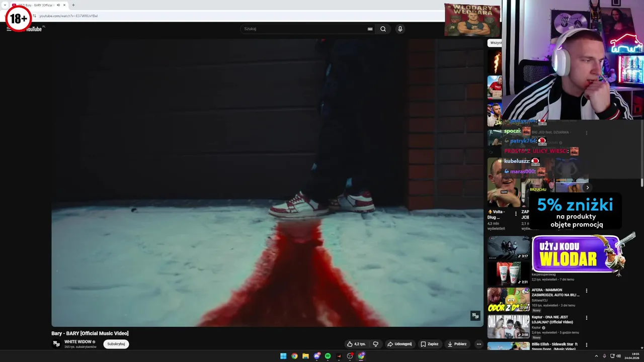Like the video with 4,2 tys.
The image size is (644, 362).
click(356, 344)
